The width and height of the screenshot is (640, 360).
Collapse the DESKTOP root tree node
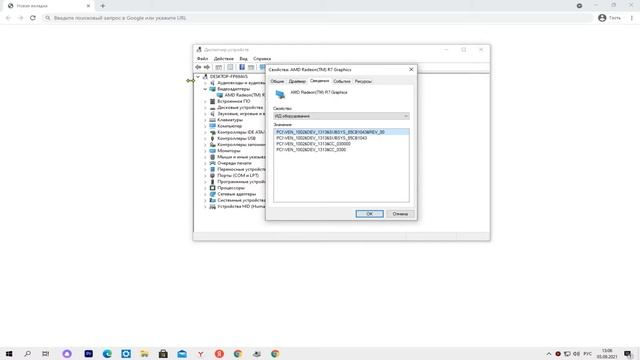198,77
